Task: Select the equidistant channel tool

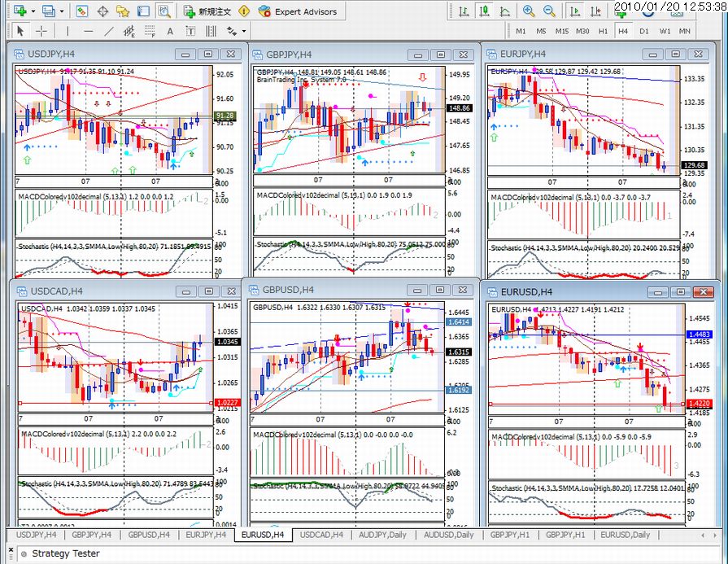Action: (x=129, y=31)
